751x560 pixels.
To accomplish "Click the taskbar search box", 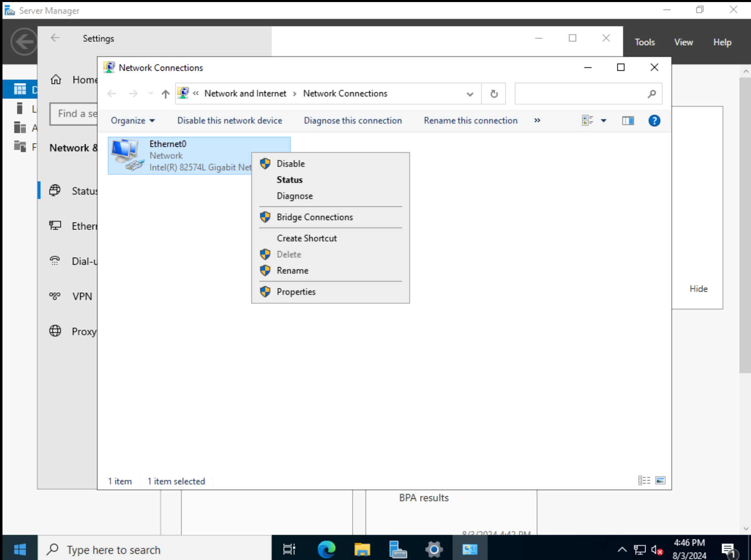I will click(x=155, y=549).
